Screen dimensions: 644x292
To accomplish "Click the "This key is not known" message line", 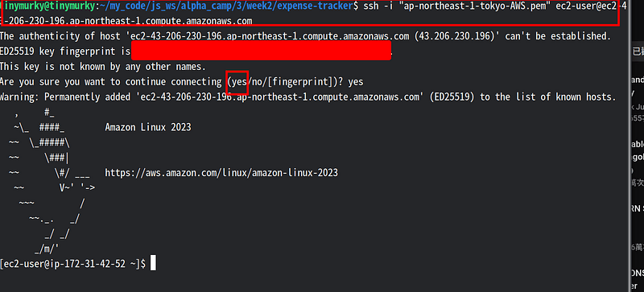I will [103, 67].
